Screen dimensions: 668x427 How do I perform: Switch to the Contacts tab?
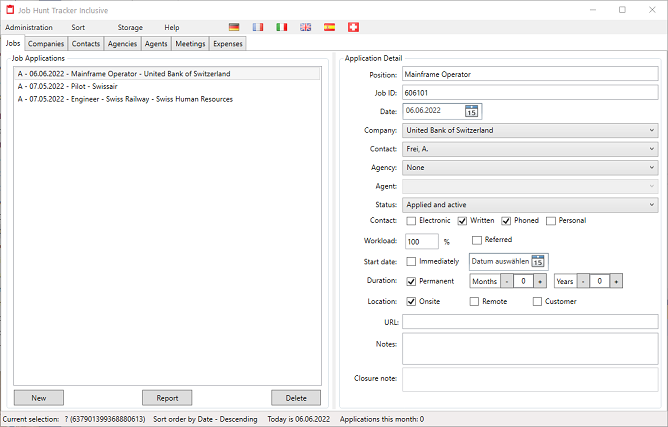(x=86, y=43)
